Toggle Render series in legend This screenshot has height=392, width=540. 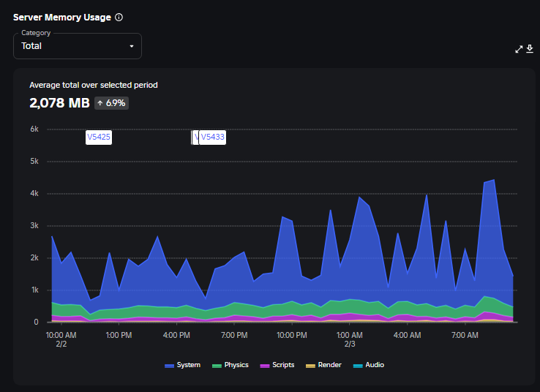pos(323,365)
